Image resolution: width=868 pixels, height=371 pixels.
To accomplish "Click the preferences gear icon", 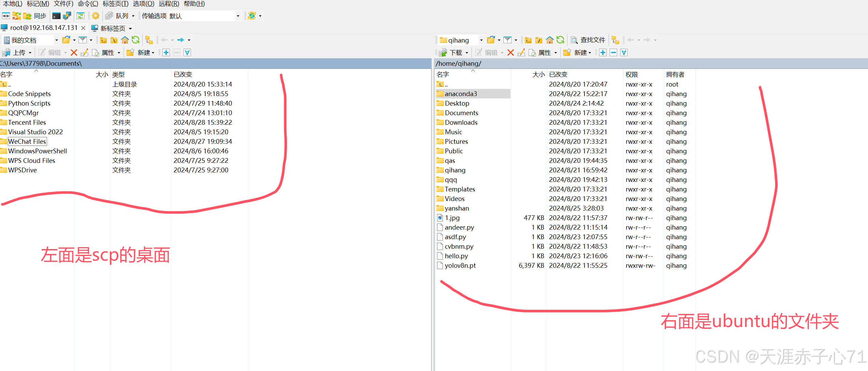I will (x=96, y=16).
